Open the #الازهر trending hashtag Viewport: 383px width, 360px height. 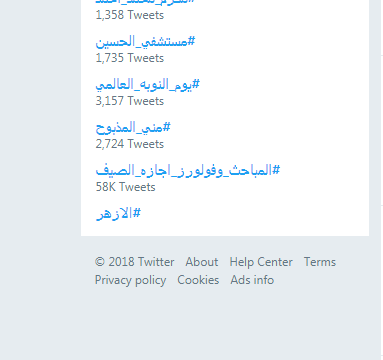[118, 213]
